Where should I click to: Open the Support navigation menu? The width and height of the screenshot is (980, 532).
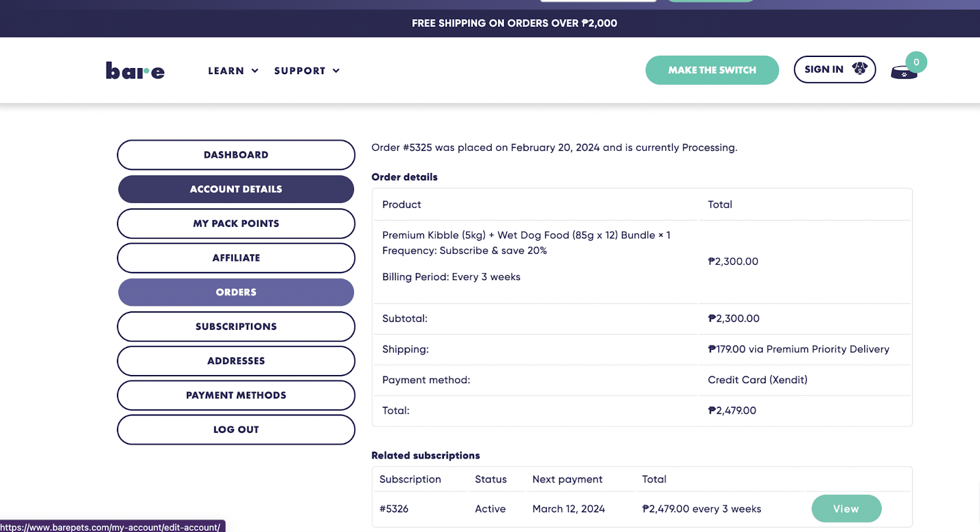(x=300, y=71)
